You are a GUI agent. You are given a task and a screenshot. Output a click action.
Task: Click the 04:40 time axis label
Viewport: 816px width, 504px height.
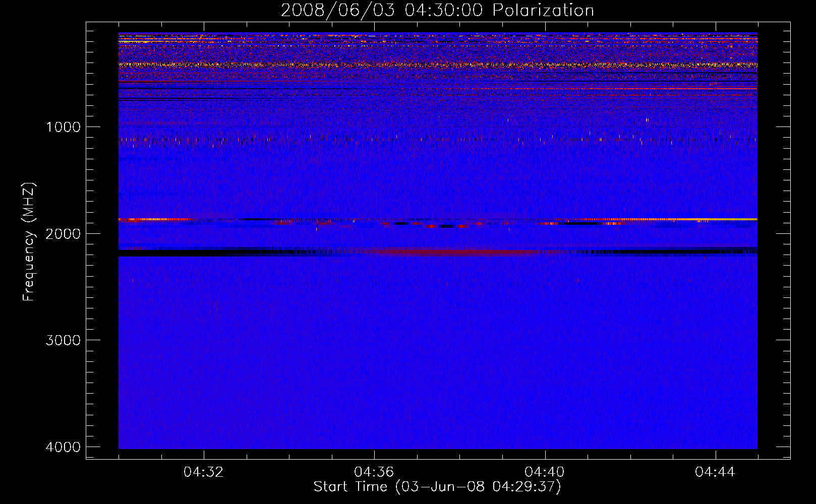pyautogui.click(x=544, y=472)
